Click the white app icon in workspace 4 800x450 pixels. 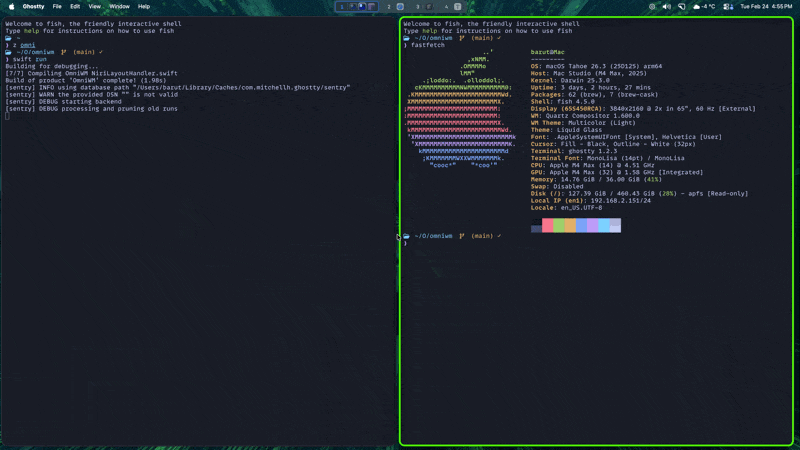point(458,7)
